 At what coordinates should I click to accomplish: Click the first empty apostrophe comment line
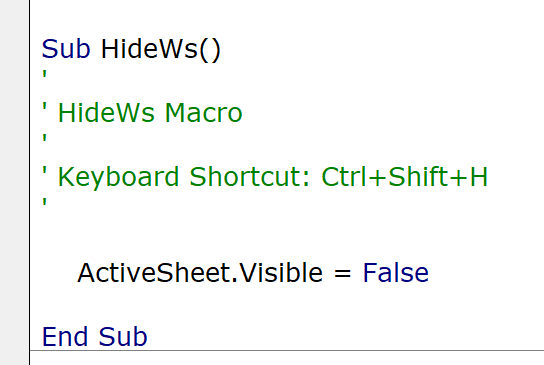[x=44, y=74]
